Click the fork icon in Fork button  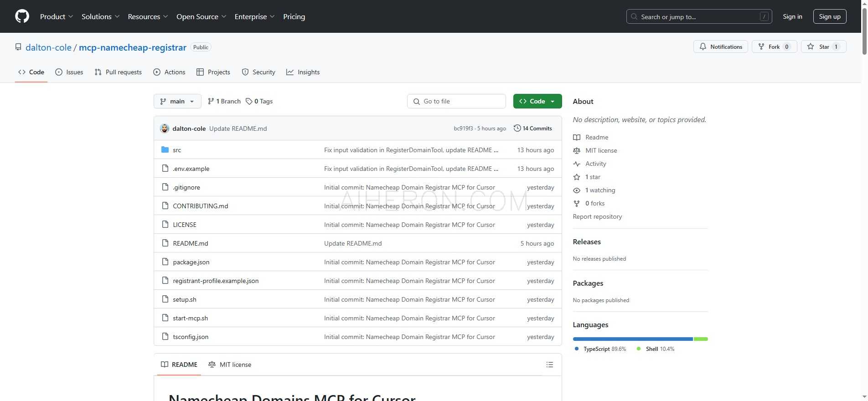(761, 46)
